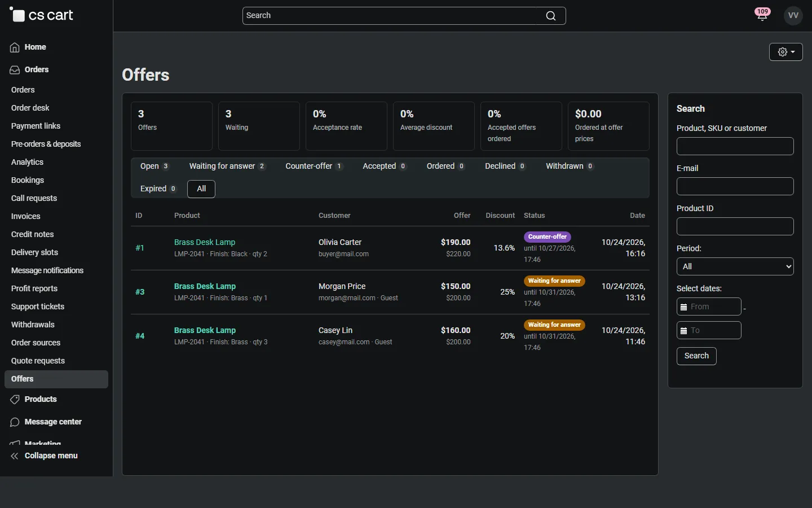Open Support tickets in the sidebar
The height and width of the screenshot is (508, 812).
pos(38,306)
